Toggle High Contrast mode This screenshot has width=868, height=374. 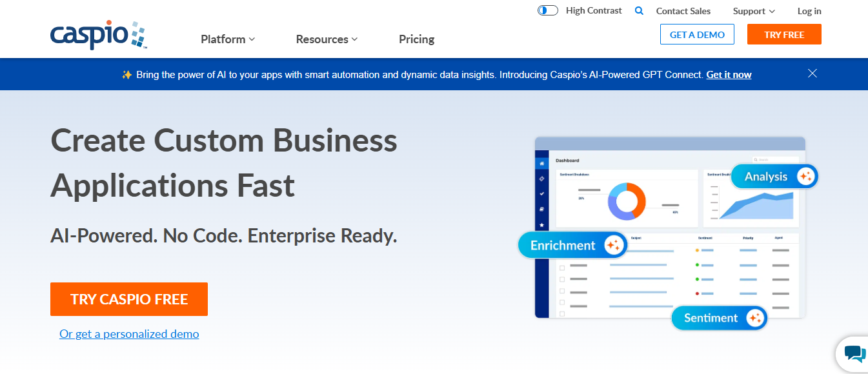coord(547,10)
